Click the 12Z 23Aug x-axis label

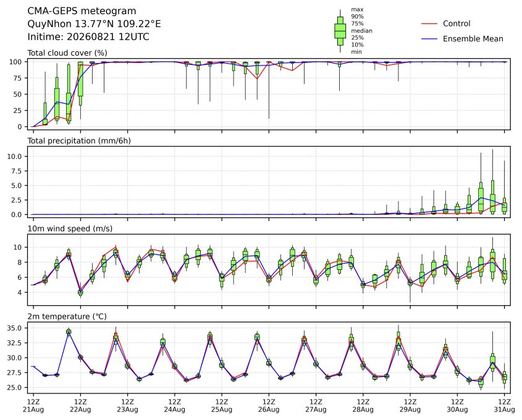pyautogui.click(x=127, y=406)
